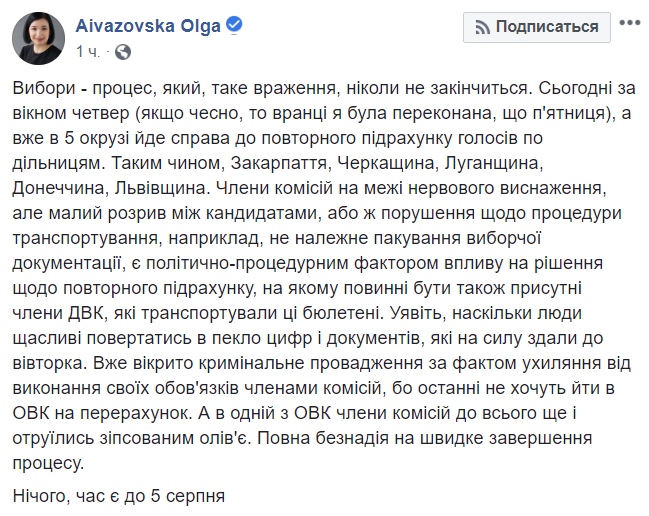This screenshot has width=649, height=516.
Task: Click the word 'процесу.' ending the paragraph
Action: 48,464
